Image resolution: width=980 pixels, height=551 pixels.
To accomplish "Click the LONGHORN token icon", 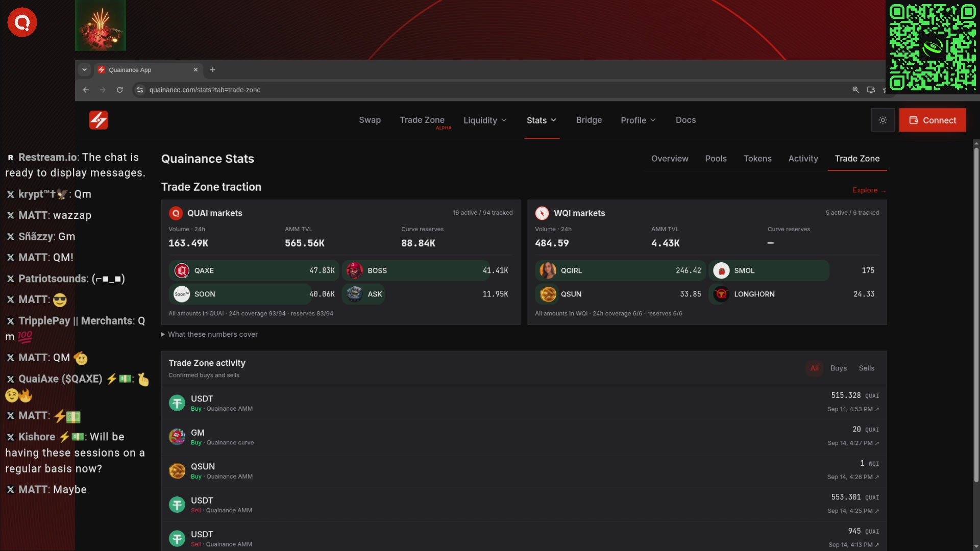I will [721, 294].
